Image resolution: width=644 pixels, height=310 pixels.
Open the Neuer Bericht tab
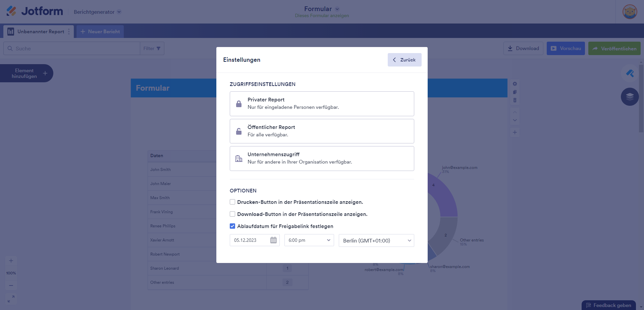coord(100,32)
